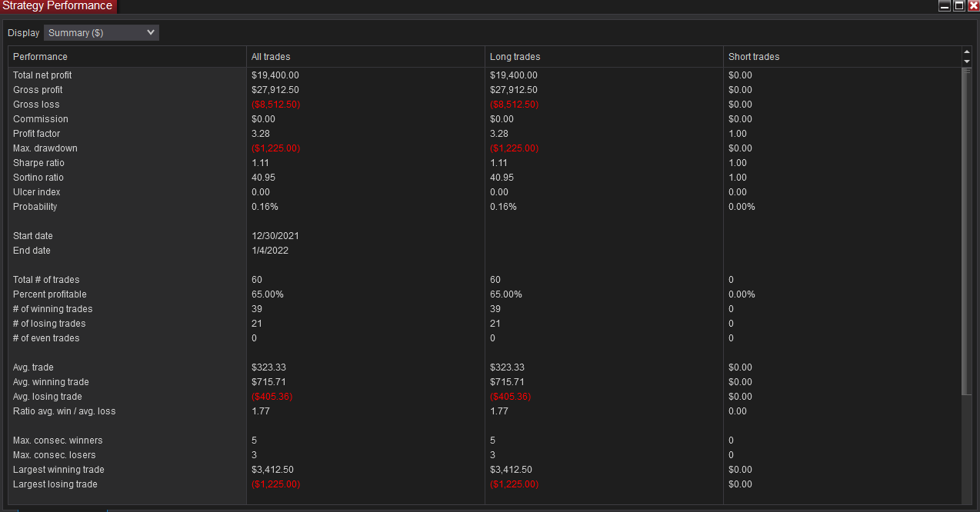The width and height of the screenshot is (980, 512).
Task: Minimize the Strategy Performance window
Action: [945, 6]
